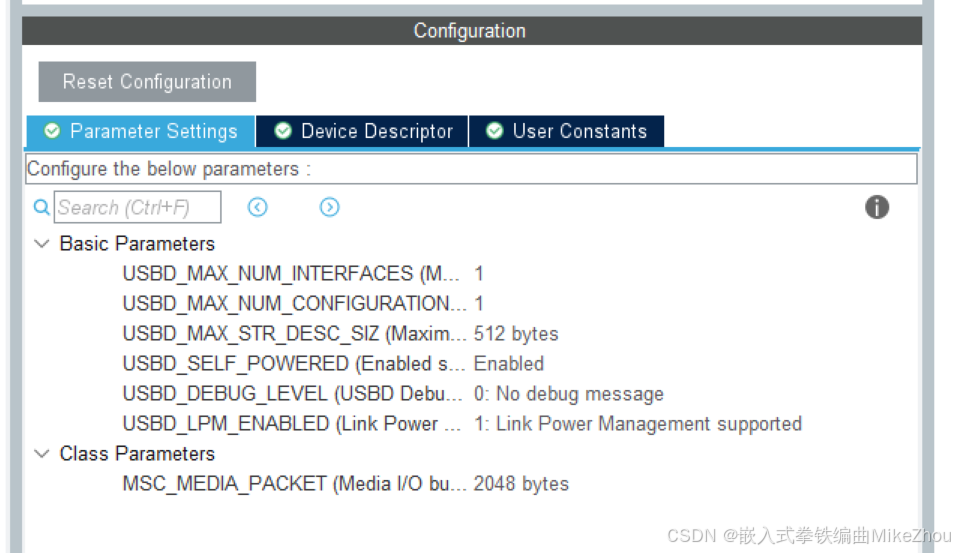Click the Device Descriptor green check icon
This screenshot has height=553, width=955.
[x=283, y=131]
